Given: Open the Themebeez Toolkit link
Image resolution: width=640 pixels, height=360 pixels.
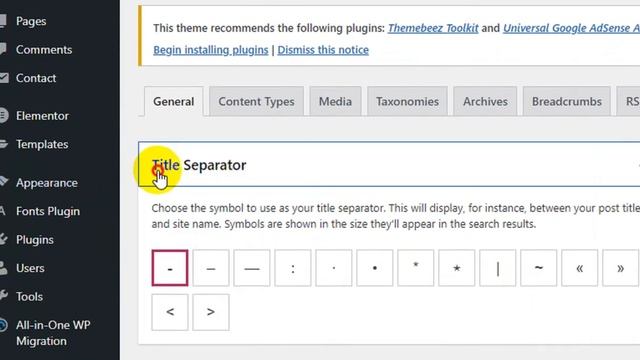Looking at the screenshot, I should click(x=433, y=28).
